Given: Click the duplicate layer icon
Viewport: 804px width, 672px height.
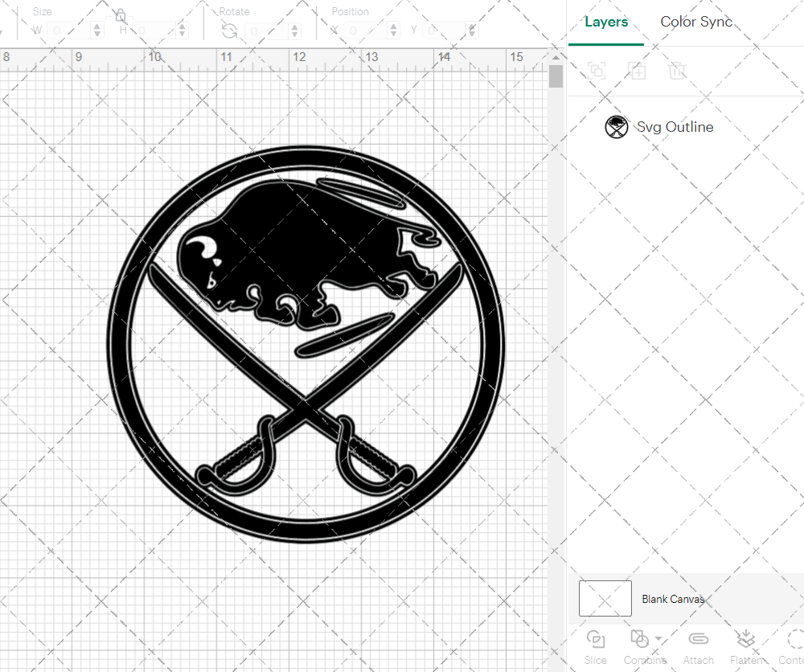Looking at the screenshot, I should click(597, 71).
